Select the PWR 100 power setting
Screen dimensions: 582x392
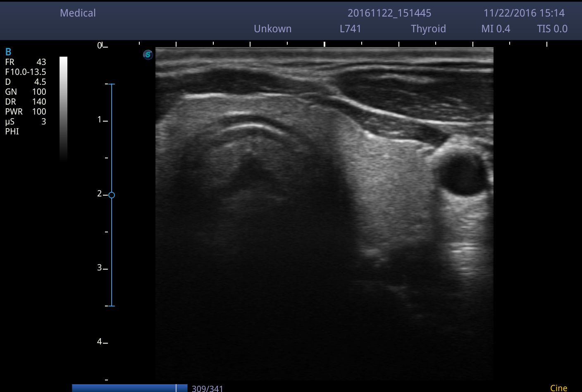click(x=26, y=112)
